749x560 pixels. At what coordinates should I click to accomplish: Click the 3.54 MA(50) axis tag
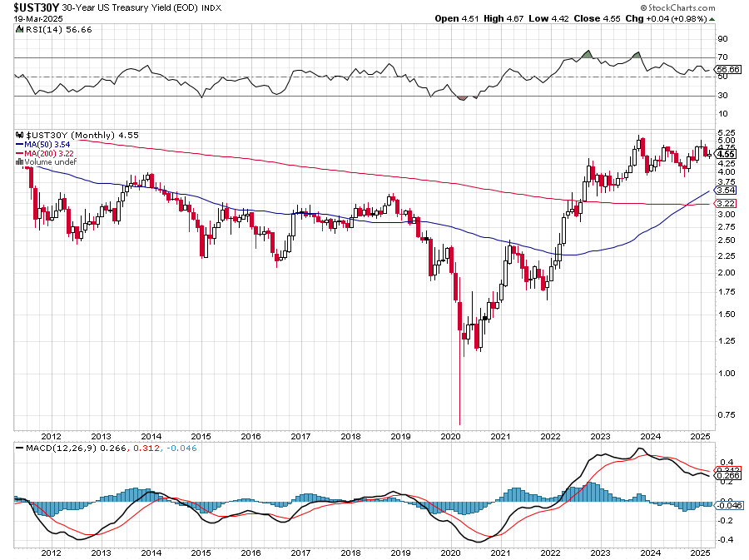click(x=725, y=190)
